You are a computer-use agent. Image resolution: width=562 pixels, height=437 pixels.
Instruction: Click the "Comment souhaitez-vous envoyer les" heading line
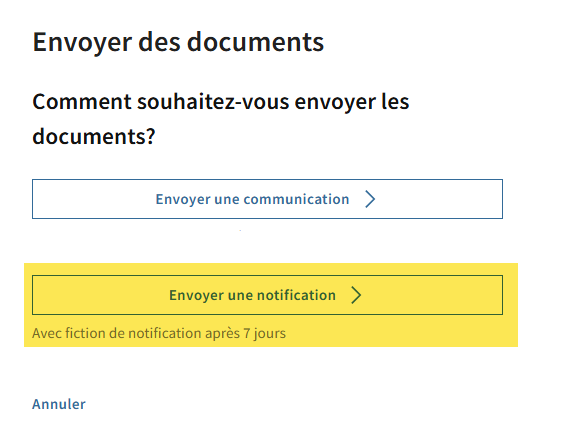click(x=220, y=102)
